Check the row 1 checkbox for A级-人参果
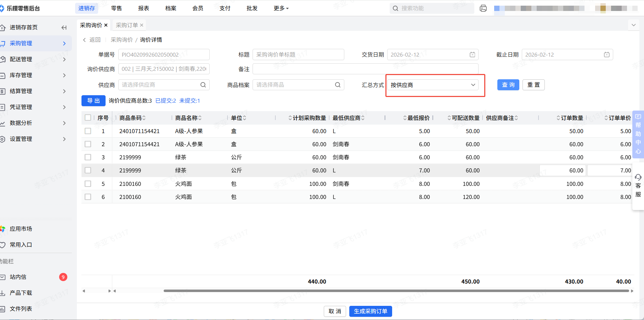This screenshot has height=320, width=644. 88,131
